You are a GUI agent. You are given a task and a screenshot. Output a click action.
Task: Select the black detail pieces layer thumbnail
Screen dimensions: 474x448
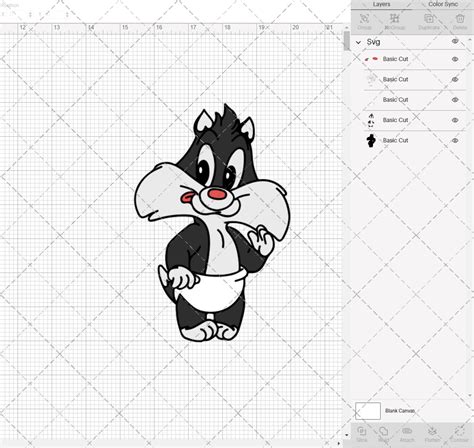[371, 120]
